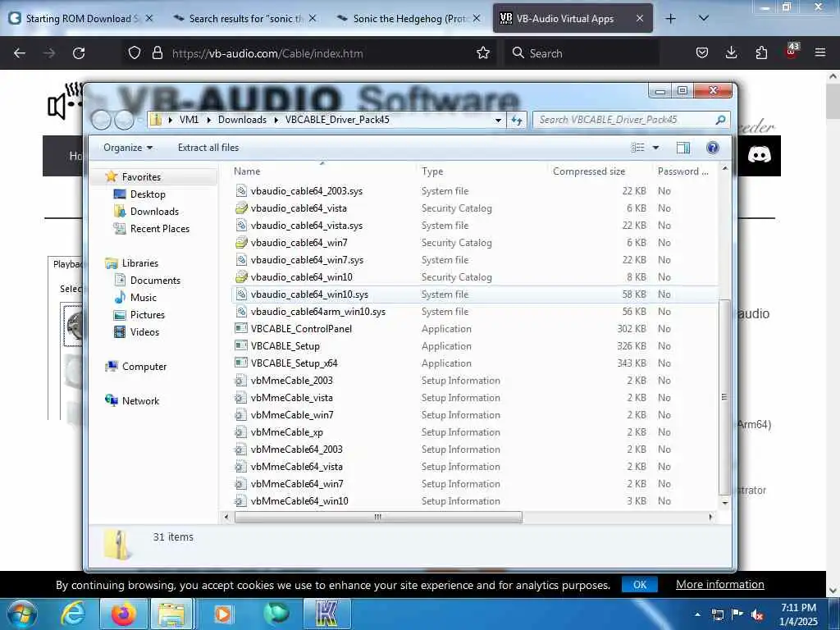Open the Pocket save icon

[702, 53]
